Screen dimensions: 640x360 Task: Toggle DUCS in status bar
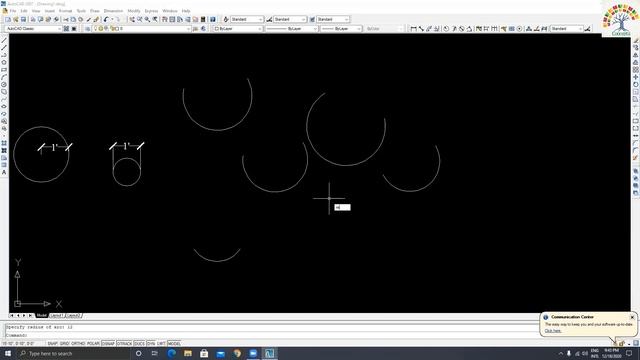pos(139,344)
